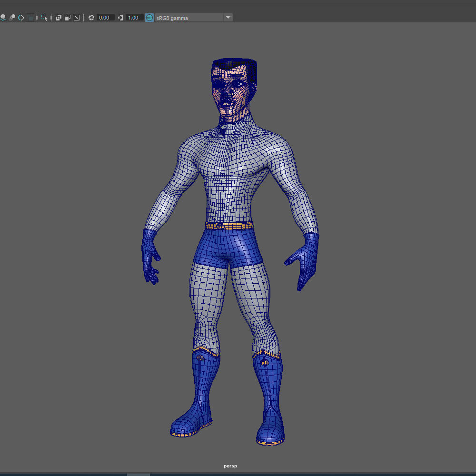Toggle the depth of field icon
The image size is (476, 476).
(30, 18)
